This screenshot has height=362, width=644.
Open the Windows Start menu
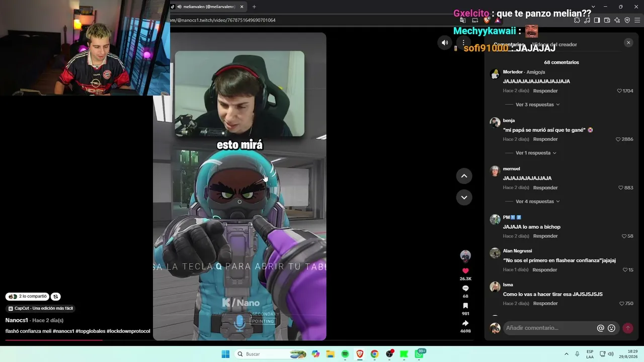tap(225, 354)
